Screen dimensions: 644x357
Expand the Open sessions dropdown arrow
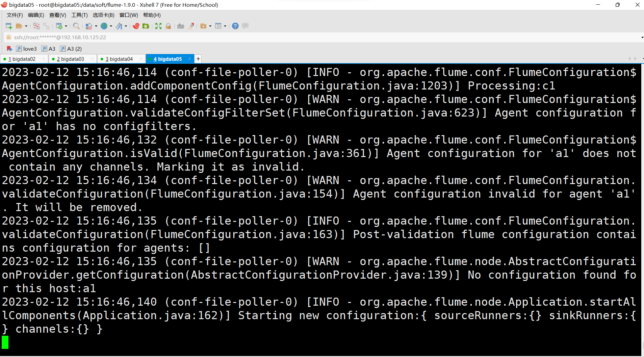[x=26, y=26]
